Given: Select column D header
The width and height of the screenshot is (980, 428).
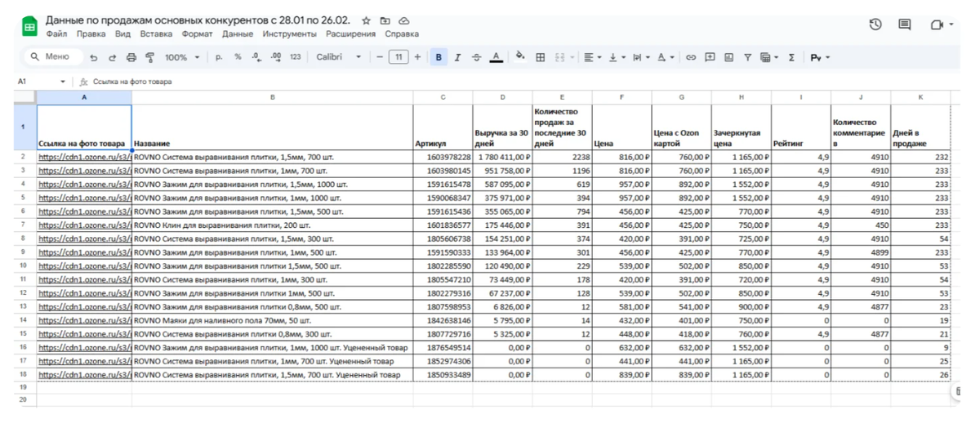Looking at the screenshot, I should pos(502,97).
